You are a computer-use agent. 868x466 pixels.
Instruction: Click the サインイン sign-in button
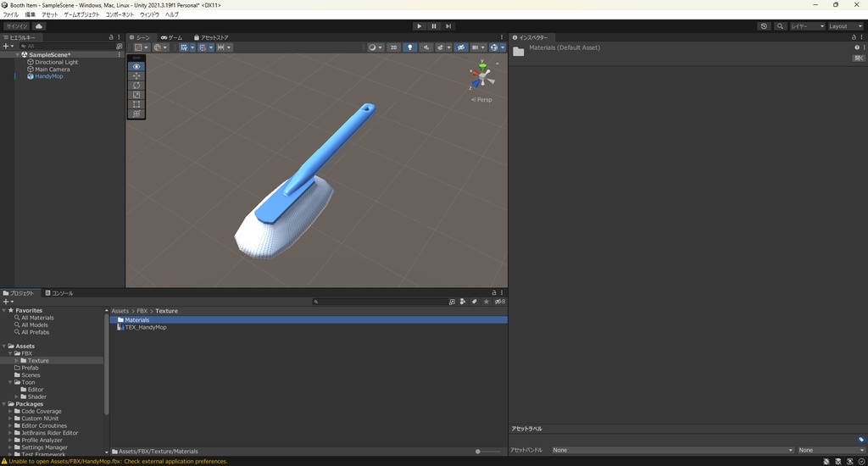(17, 26)
